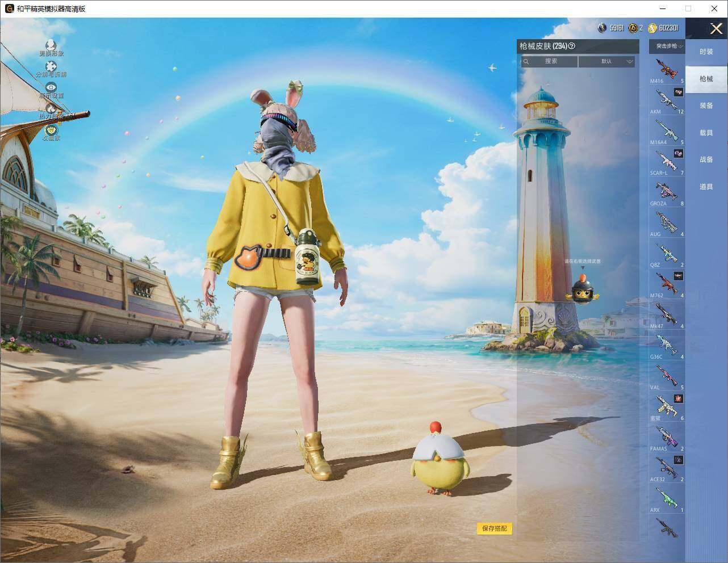The height and width of the screenshot is (563, 728).
Task: Toggle the 展示设置 eye display settings
Action: 51,87
